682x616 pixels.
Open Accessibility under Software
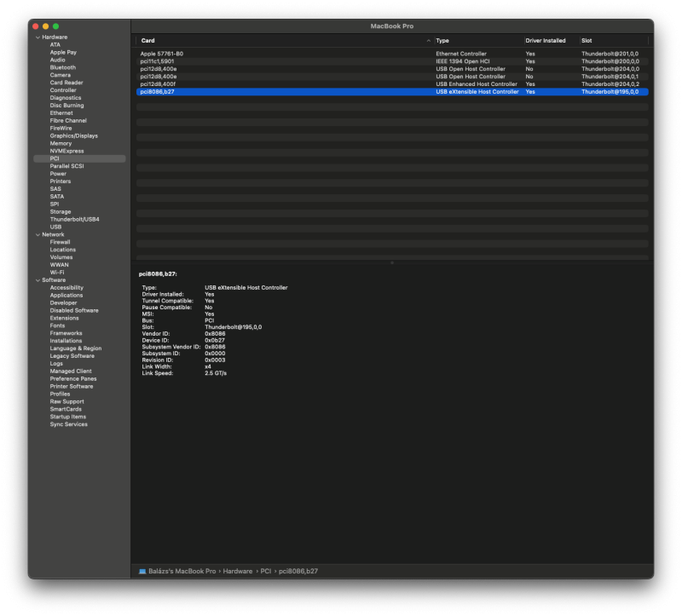(66, 288)
